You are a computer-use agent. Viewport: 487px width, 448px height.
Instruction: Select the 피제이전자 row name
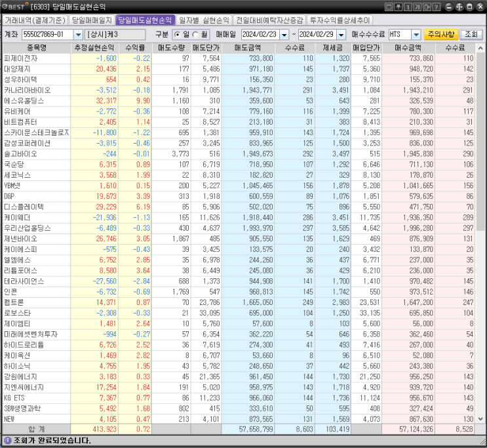20,58
